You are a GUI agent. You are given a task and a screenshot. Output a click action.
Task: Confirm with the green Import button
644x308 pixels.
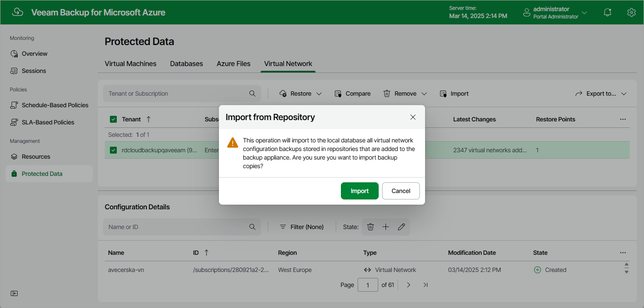pyautogui.click(x=360, y=191)
